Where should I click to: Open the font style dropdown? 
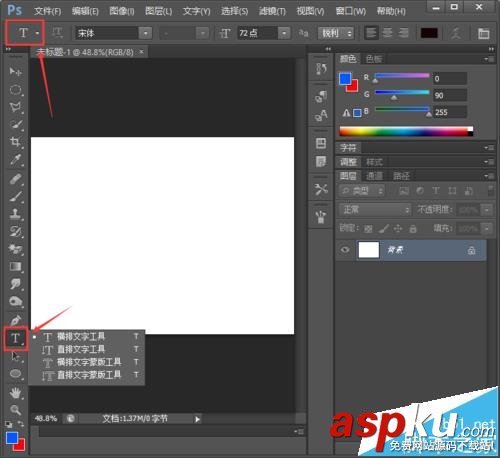pos(202,33)
